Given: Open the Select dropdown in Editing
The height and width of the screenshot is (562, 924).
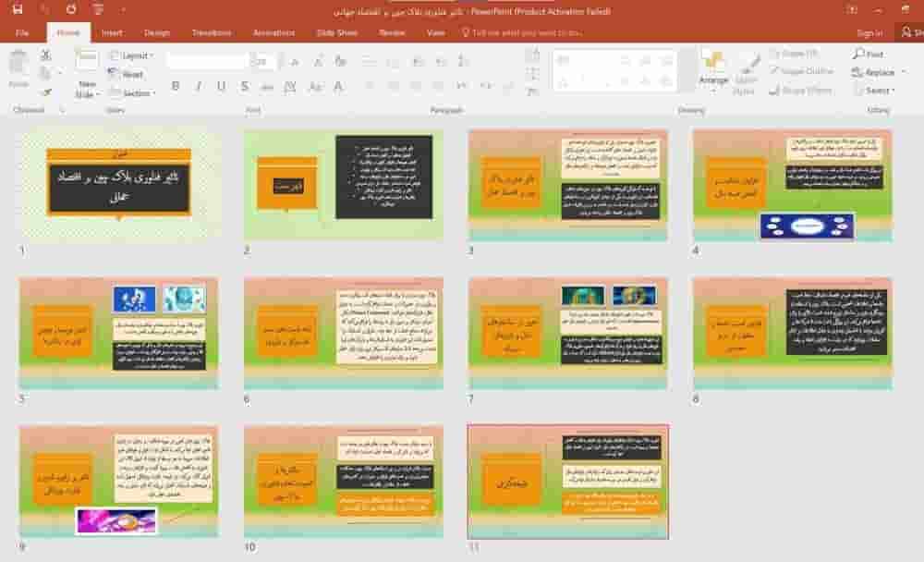Looking at the screenshot, I should [874, 91].
